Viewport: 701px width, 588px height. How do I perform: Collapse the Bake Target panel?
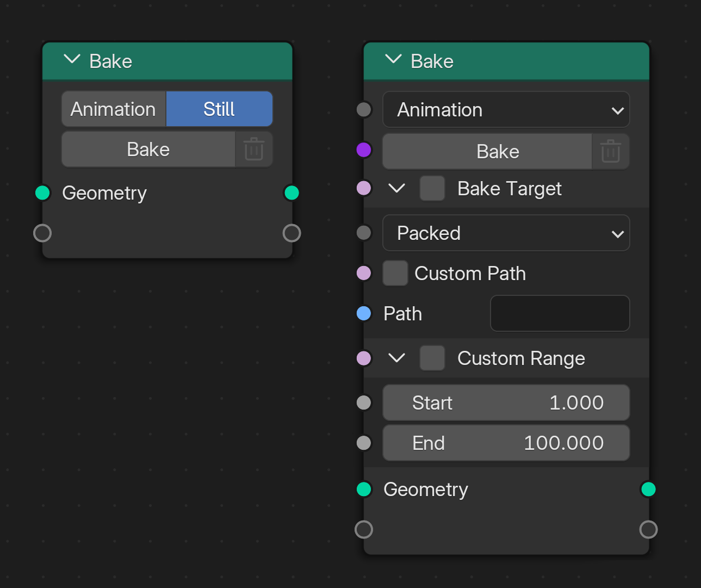(397, 188)
